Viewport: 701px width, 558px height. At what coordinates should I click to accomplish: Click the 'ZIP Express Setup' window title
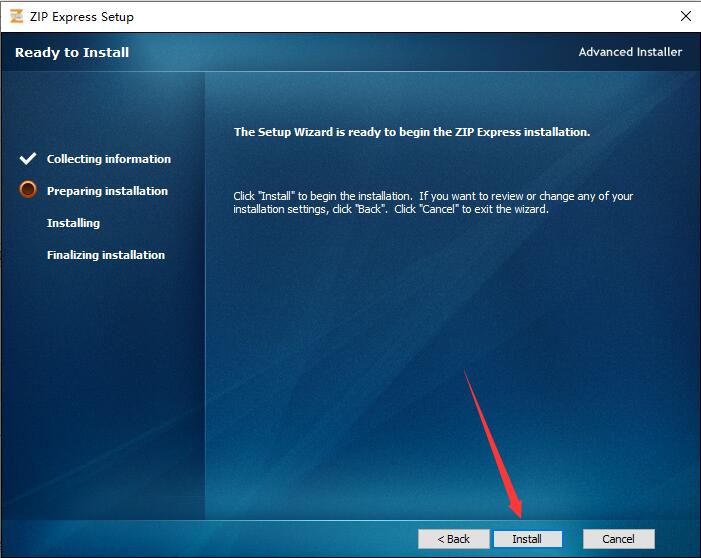coord(82,17)
